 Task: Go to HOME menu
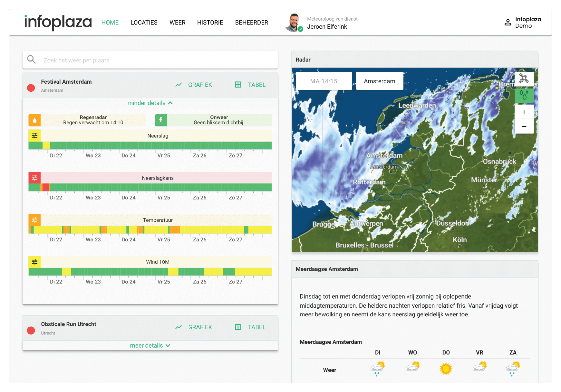[x=110, y=23]
